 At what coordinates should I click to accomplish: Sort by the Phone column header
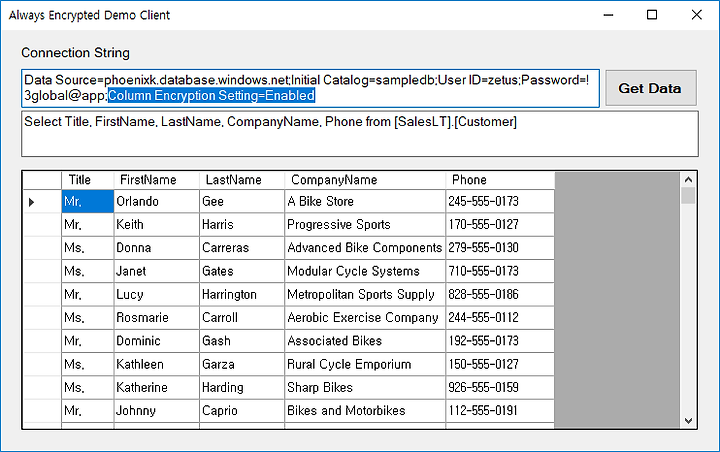pyautogui.click(x=500, y=180)
